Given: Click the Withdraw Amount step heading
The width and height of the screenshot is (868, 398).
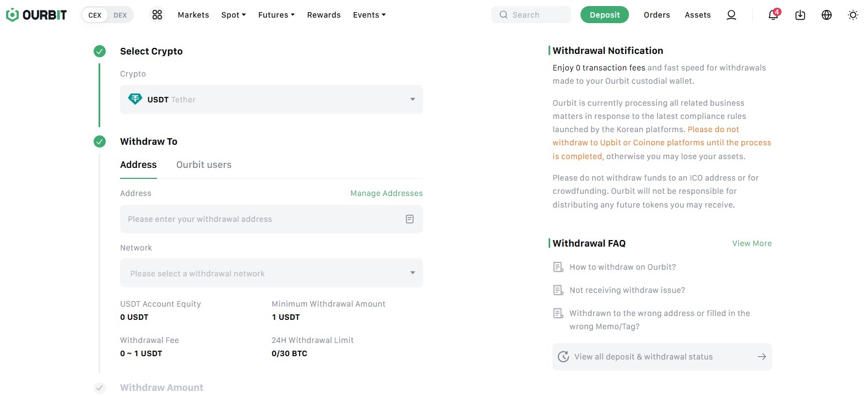Looking at the screenshot, I should coord(161,388).
